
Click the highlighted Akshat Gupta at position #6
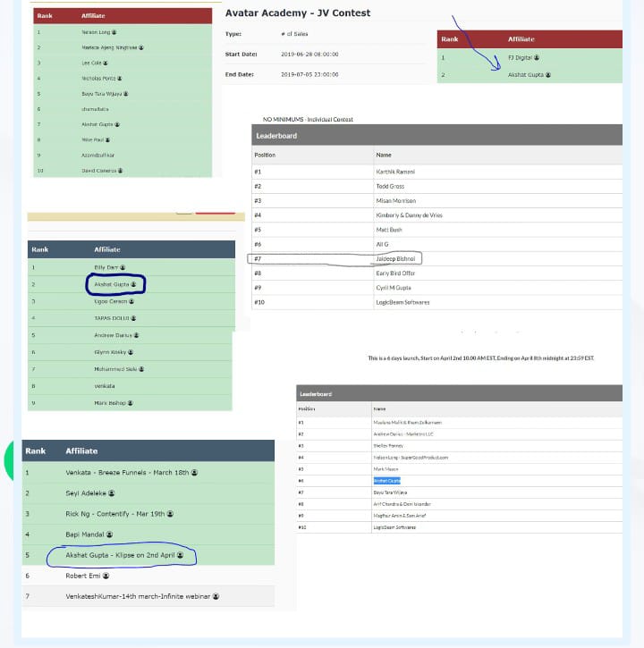386,481
